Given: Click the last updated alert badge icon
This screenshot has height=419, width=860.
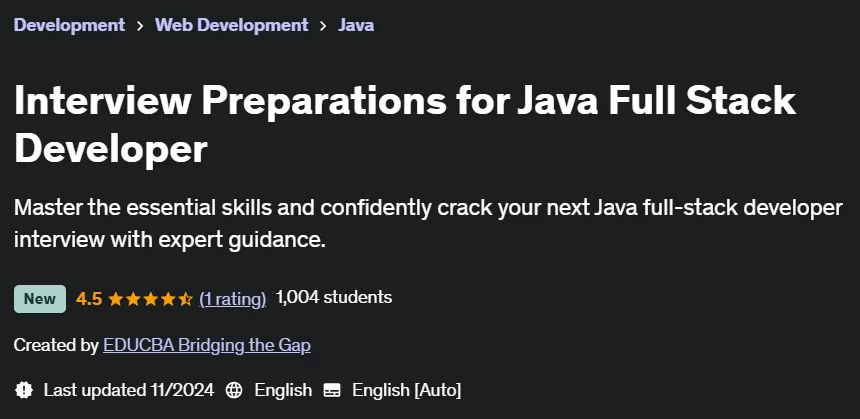Looking at the screenshot, I should tap(24, 390).
